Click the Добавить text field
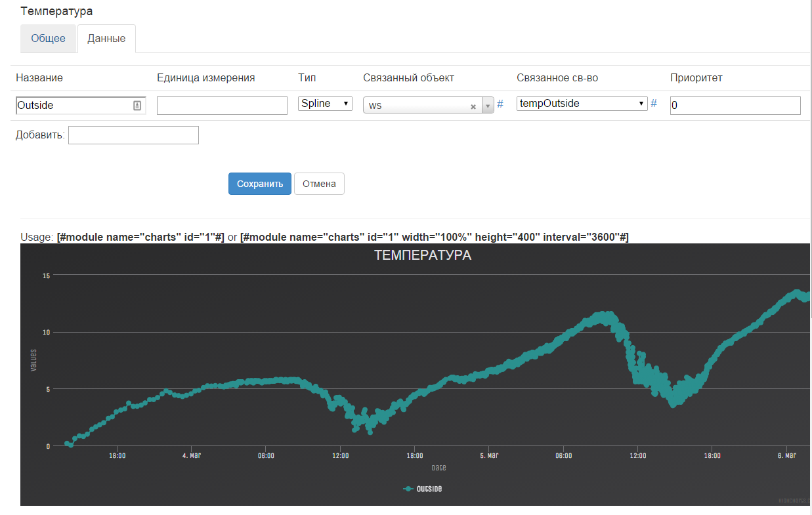Image resolution: width=812 pixels, height=515 pixels. (133, 135)
